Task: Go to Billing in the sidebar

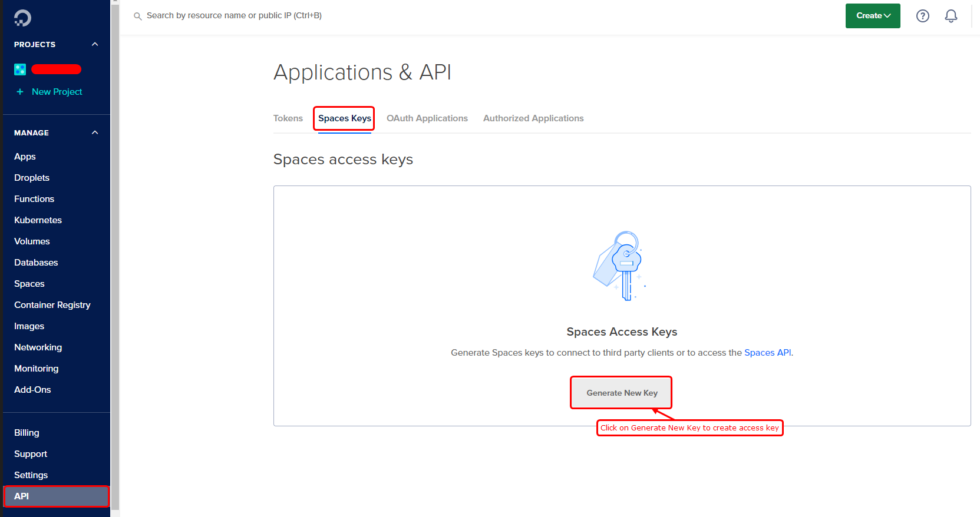Action: (x=27, y=433)
